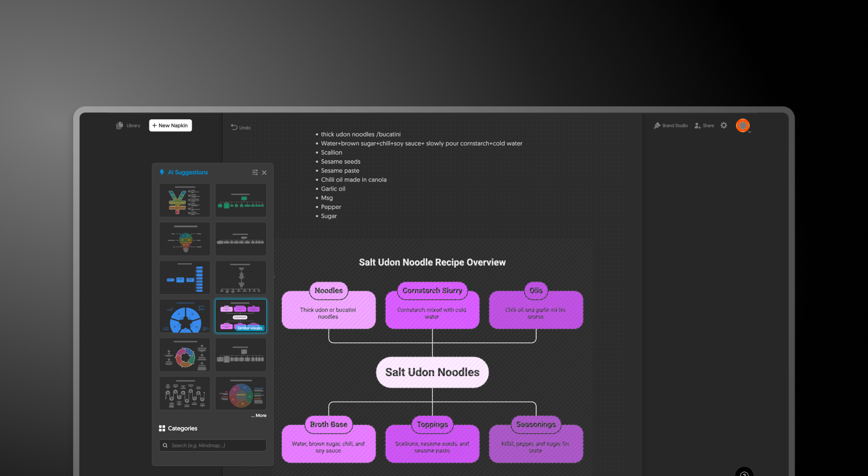
Task: Open the Library
Action: click(x=128, y=125)
